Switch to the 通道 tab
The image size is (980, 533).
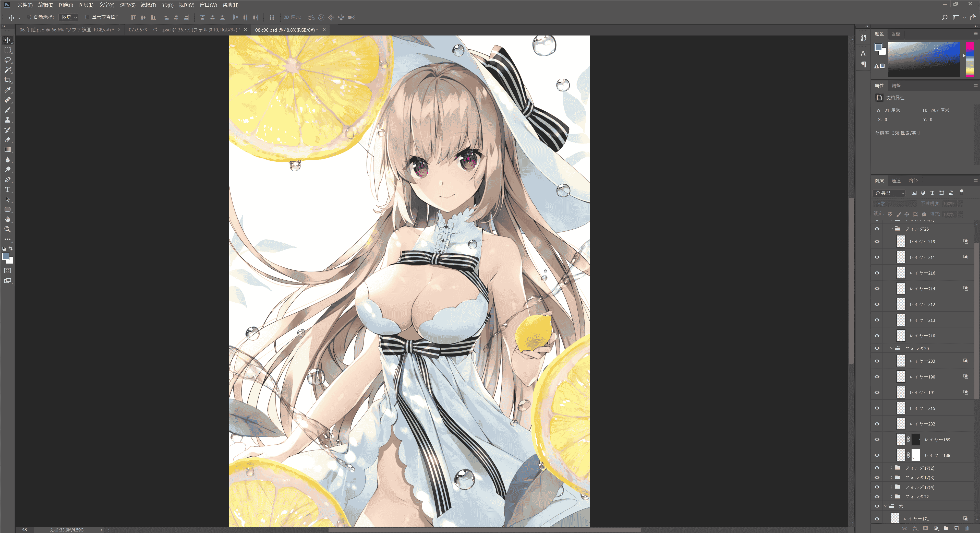click(x=896, y=181)
